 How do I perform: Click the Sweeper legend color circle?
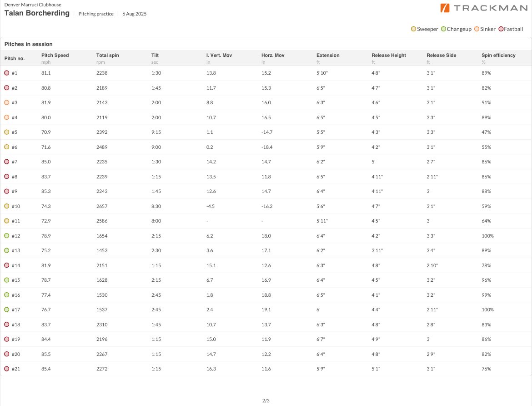(413, 29)
